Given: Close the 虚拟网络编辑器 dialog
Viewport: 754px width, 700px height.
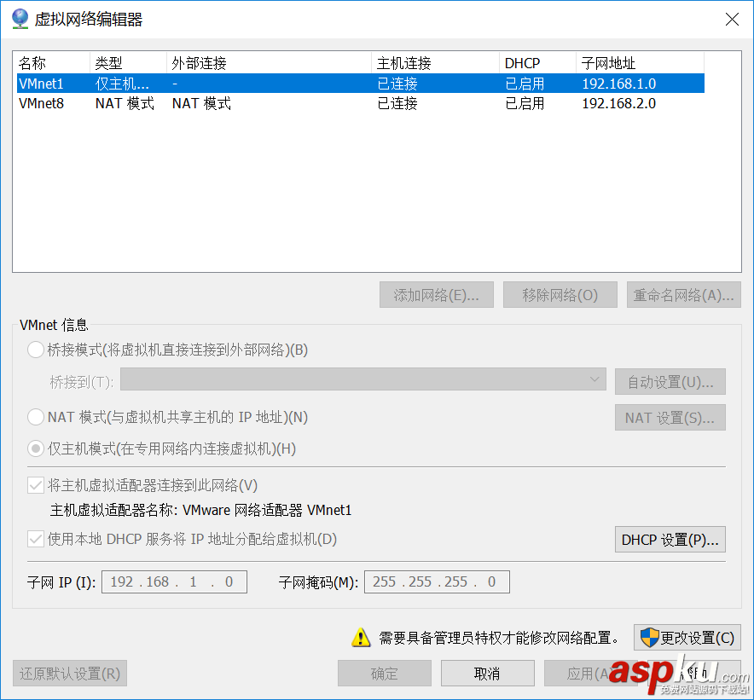Looking at the screenshot, I should coord(732,20).
